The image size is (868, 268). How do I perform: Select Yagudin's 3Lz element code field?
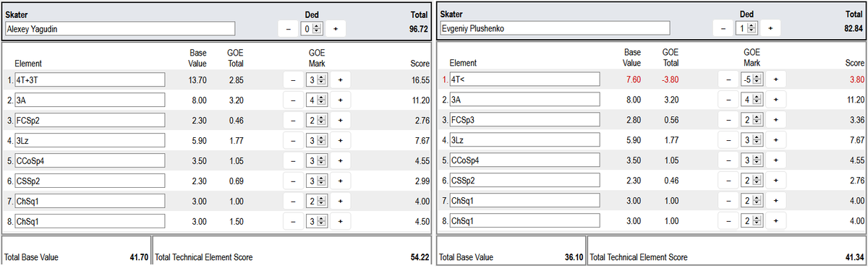click(89, 140)
